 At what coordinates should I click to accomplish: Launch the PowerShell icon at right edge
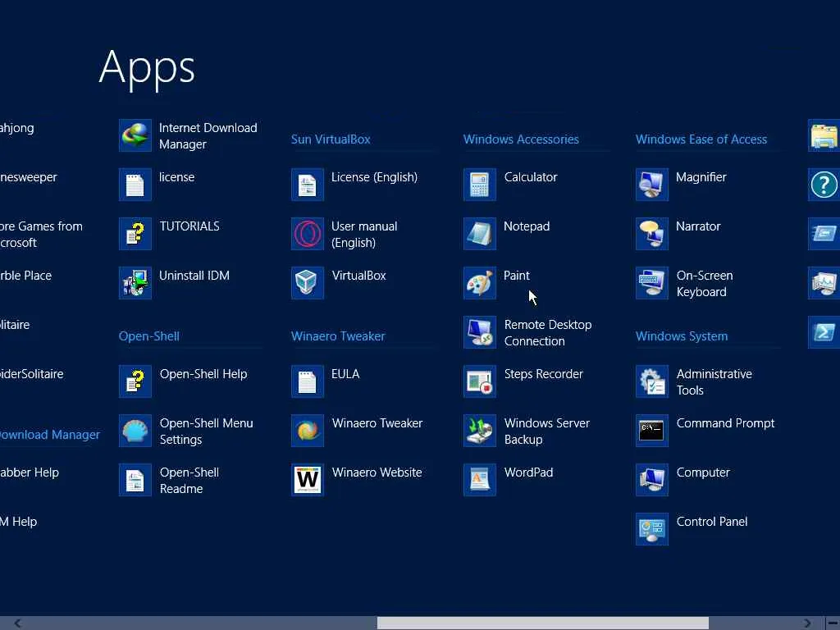click(824, 333)
